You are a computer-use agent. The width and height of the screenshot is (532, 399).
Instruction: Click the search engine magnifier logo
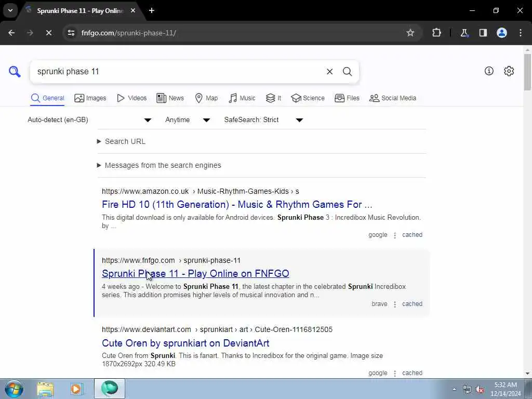[x=15, y=72]
